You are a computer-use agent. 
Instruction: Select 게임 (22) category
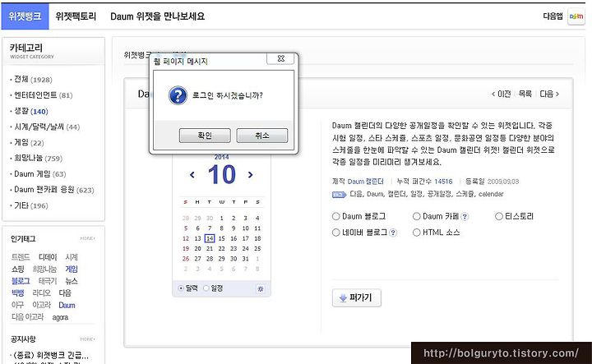[29, 143]
